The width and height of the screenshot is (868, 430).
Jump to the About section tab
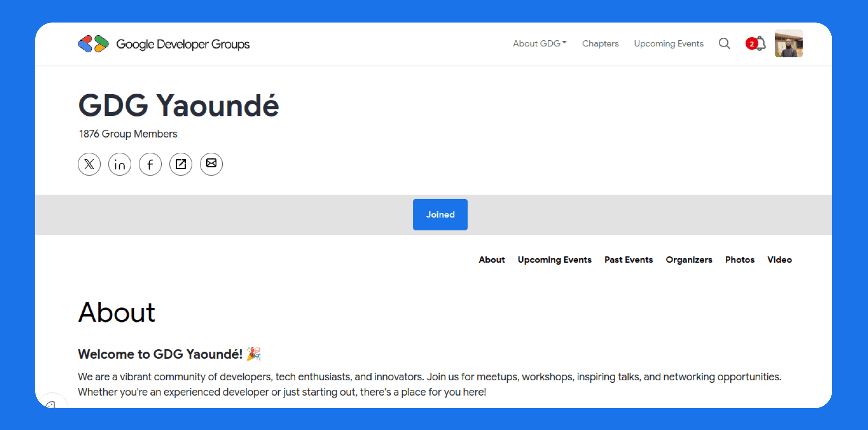tap(492, 260)
